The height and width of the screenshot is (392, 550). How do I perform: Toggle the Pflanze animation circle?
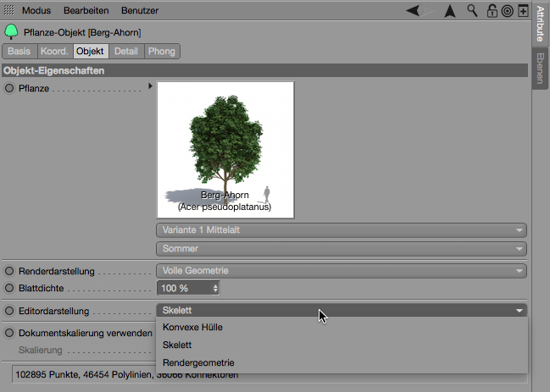pos(9,88)
